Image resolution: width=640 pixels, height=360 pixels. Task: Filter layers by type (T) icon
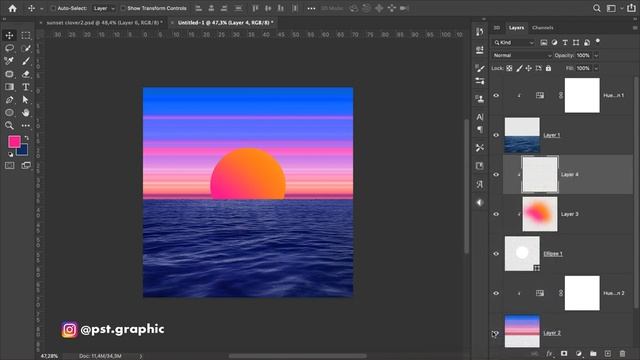tap(565, 42)
